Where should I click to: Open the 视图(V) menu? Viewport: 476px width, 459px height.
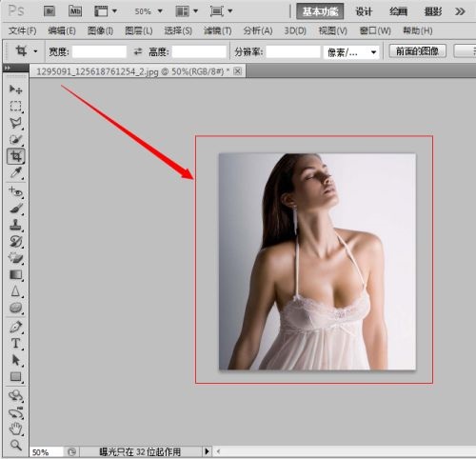click(332, 30)
